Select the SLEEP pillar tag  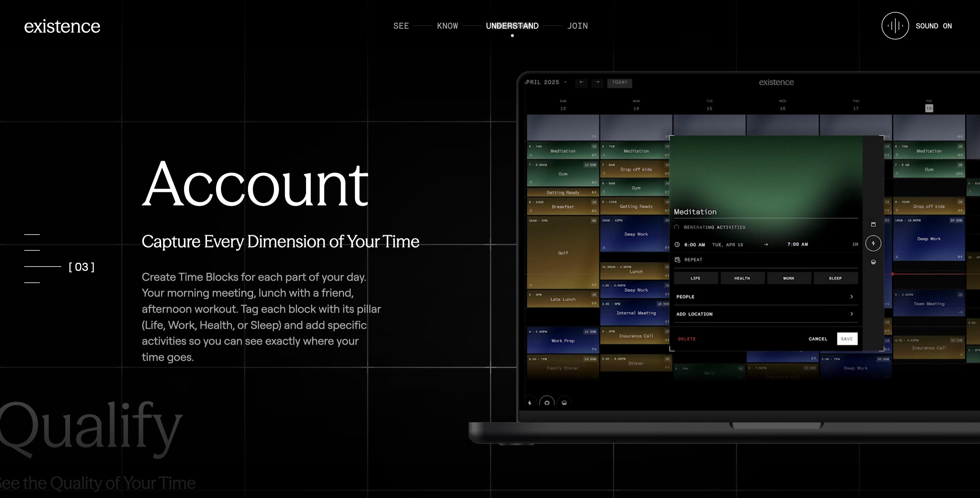[835, 278]
